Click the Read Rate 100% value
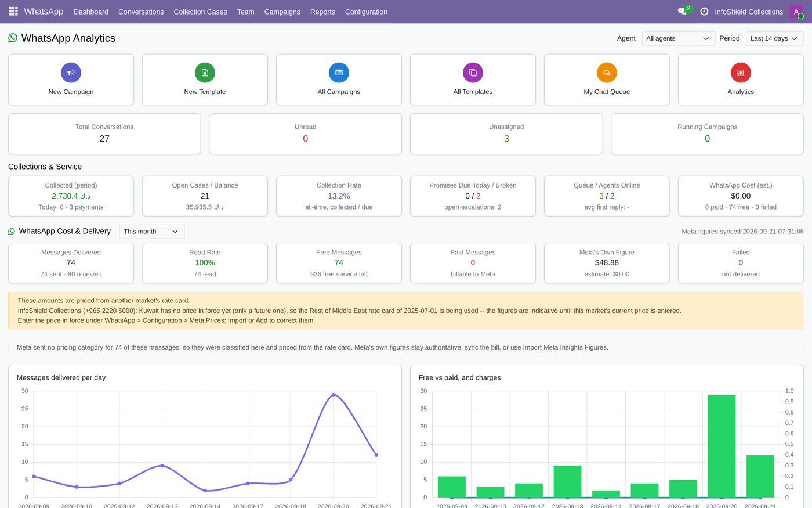Image resolution: width=812 pixels, height=508 pixels. click(205, 262)
